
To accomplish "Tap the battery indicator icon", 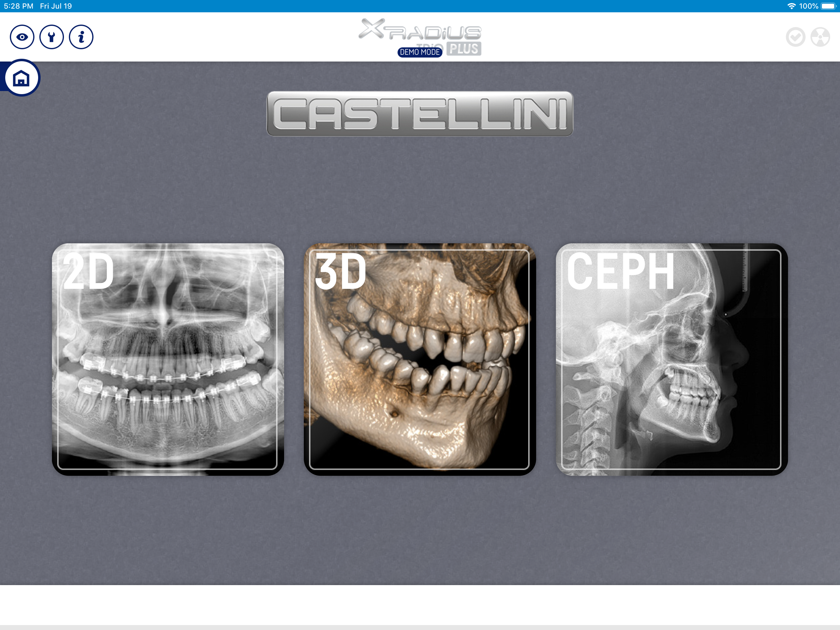I will tap(829, 6).
